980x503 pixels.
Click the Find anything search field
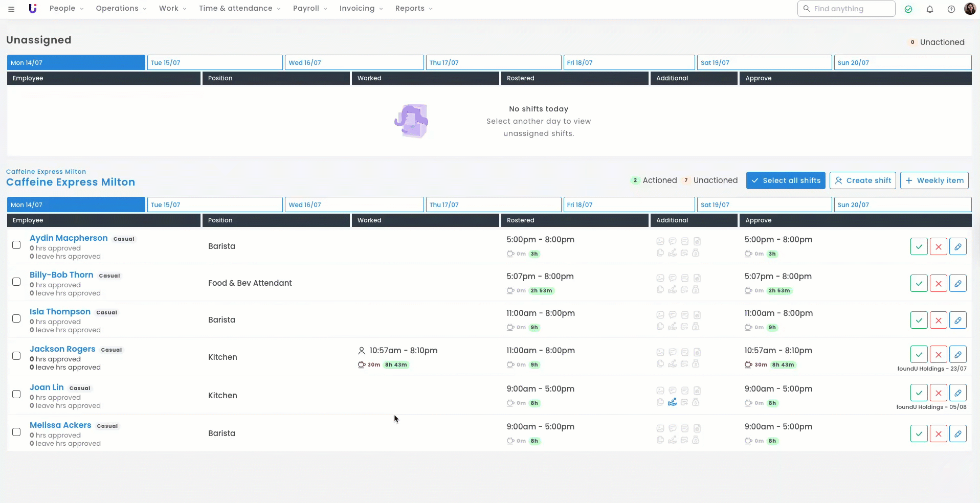847,9
